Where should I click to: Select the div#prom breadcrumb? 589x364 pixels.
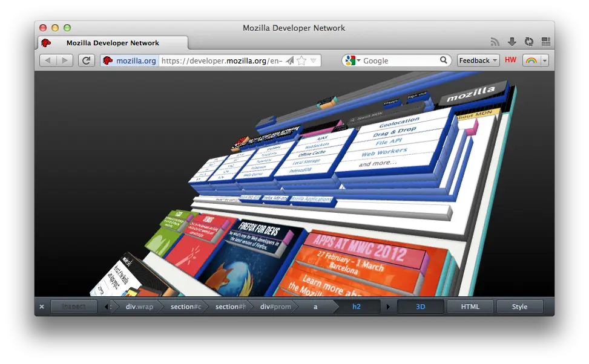(275, 307)
